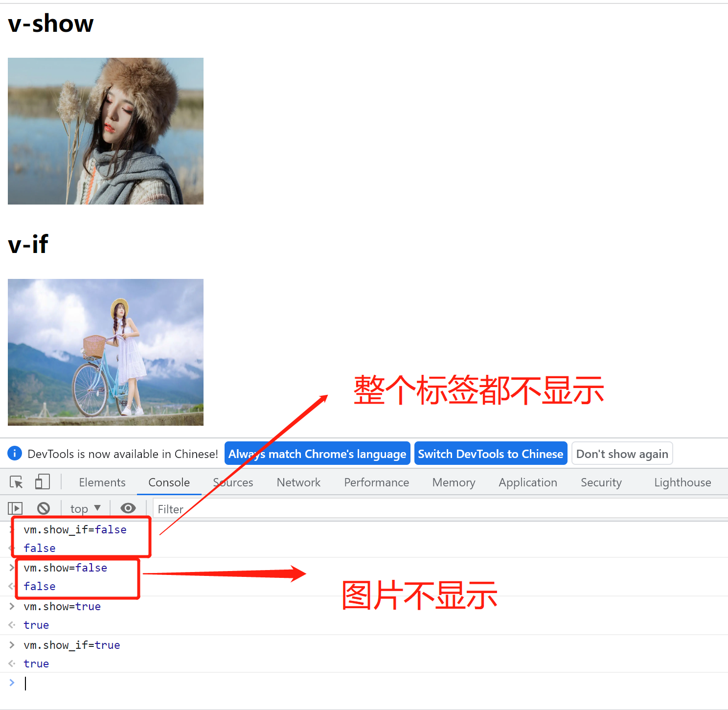Open the top JavaScript context dropdown

(85, 509)
